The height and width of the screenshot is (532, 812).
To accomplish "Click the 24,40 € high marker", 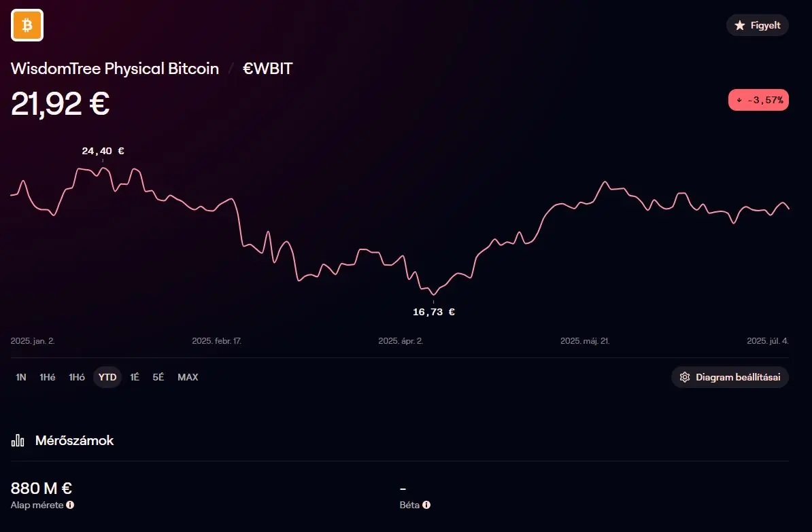I will tap(103, 151).
